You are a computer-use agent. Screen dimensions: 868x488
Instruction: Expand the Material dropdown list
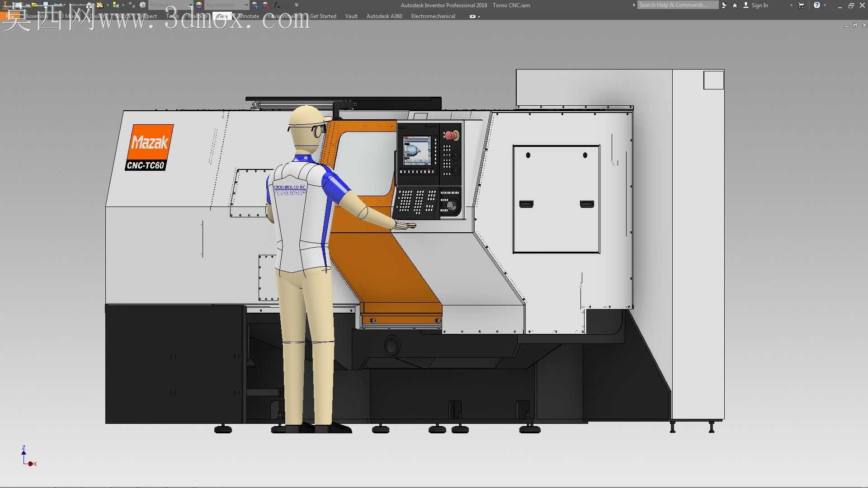[x=191, y=5]
